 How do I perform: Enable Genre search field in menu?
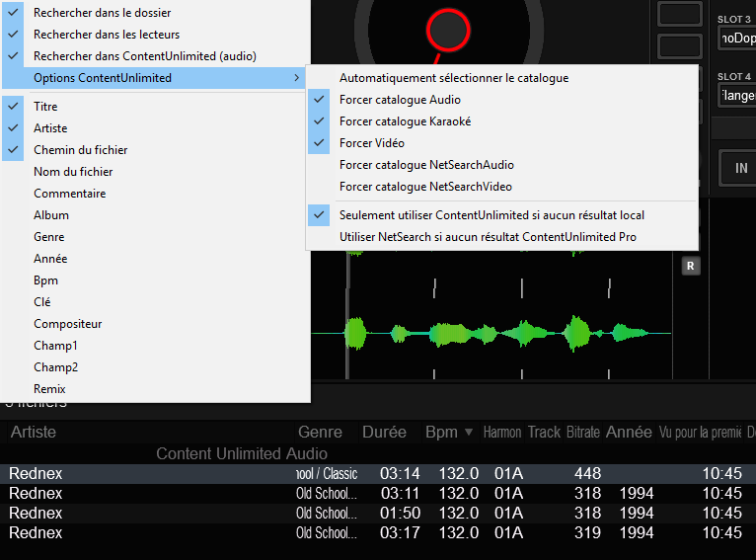[x=155, y=236]
